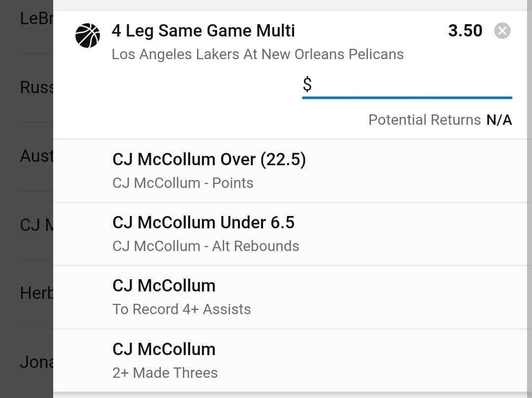Image resolution: width=532 pixels, height=398 pixels.
Task: Select the CJ McCollum Over (22.5) leg
Action: (209, 160)
